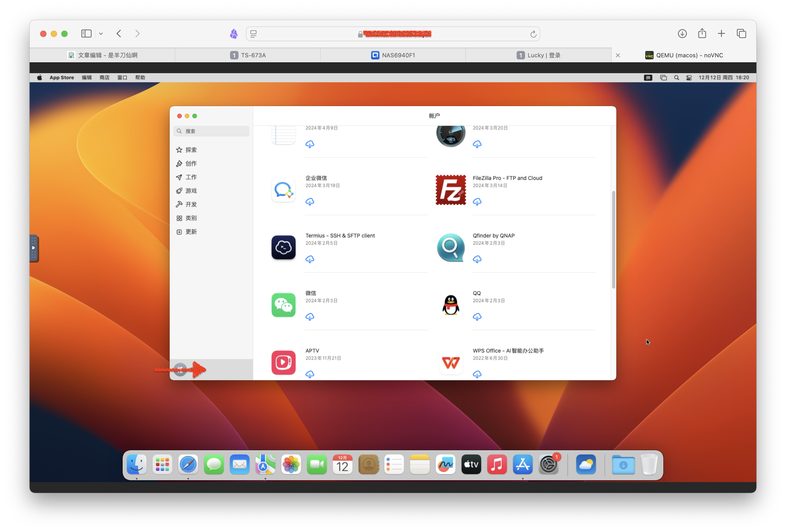
Task: Expand the sidebar dropdown chevron in Safari
Action: coord(101,34)
